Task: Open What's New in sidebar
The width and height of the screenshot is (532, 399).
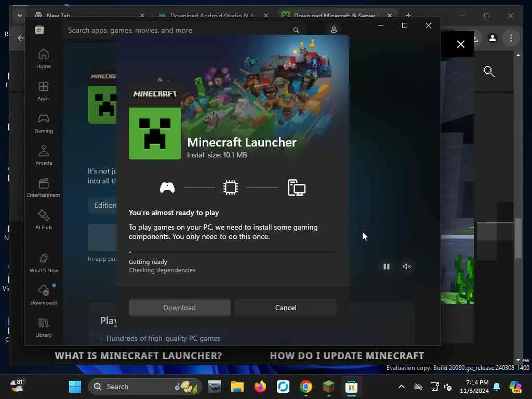Action: coord(44,263)
